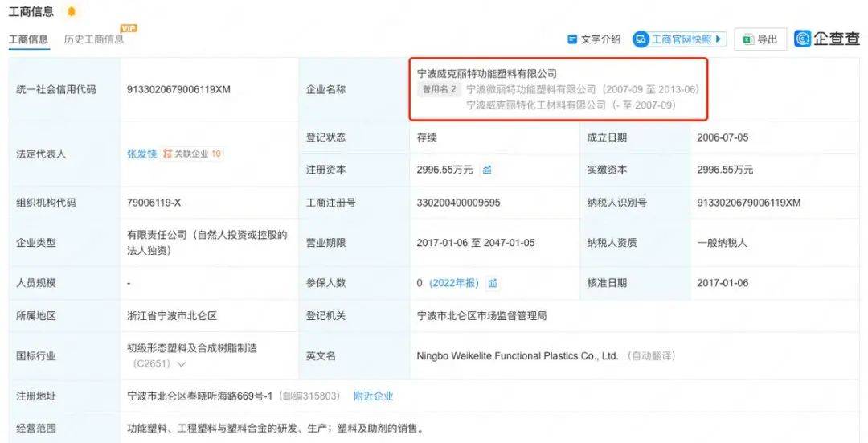This screenshot has height=443, width=868.
Task: Expand the C2651 industry code chevron
Action: 181,364
